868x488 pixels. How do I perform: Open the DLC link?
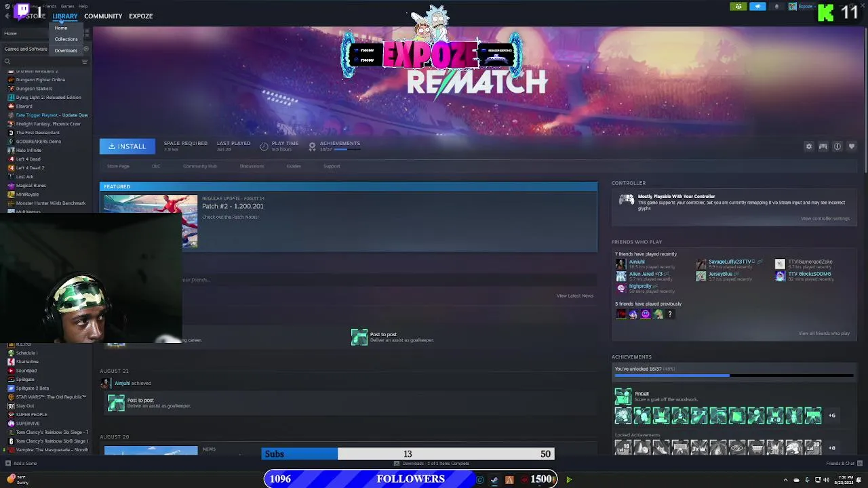tap(156, 166)
